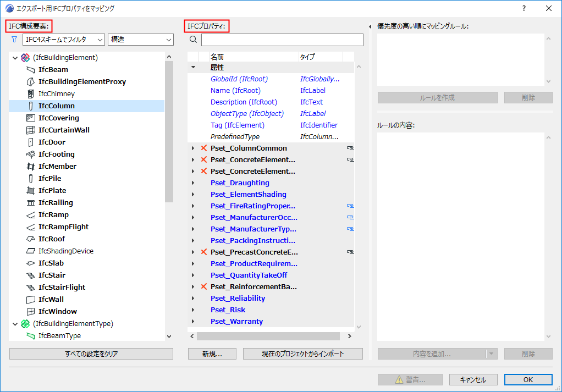
Task: Expand the Pset_QuantityTakeOff property set
Action: point(193,275)
